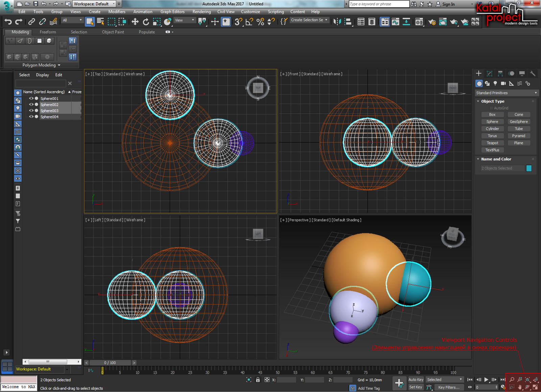Screen dimensions: 541x392
Task: Switch to the Freeform ribbon tab
Action: click(48, 32)
